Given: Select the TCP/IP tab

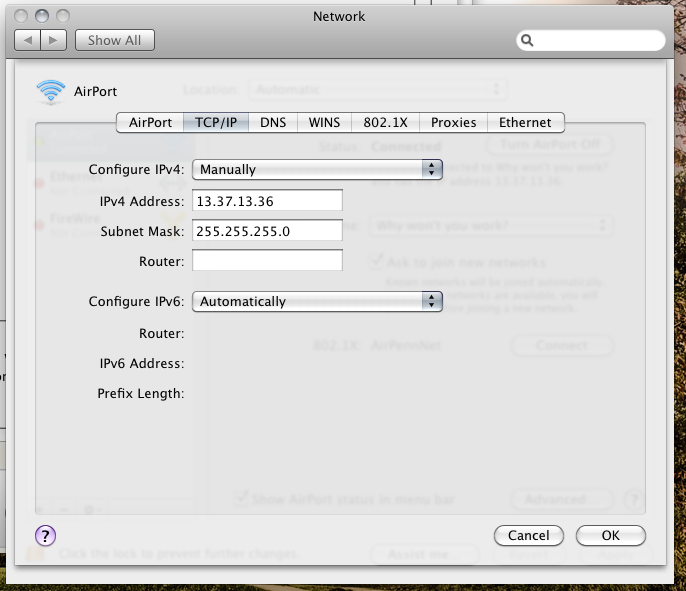Looking at the screenshot, I should point(216,122).
